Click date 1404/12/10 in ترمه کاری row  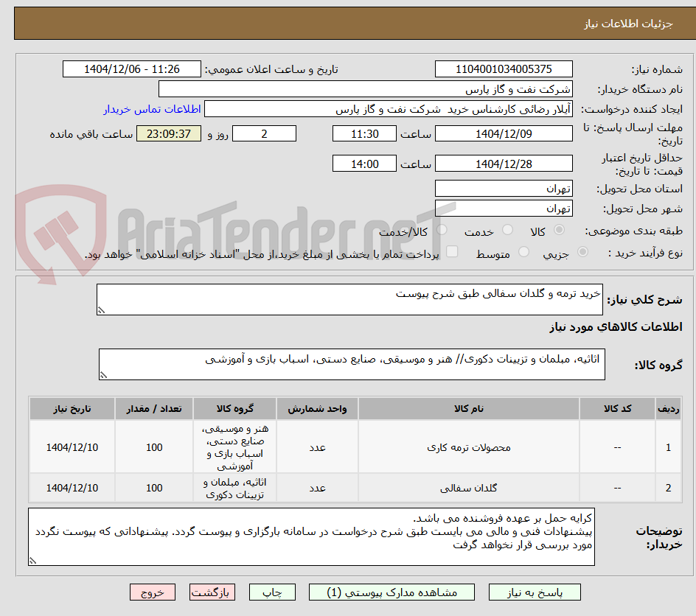[x=72, y=447]
